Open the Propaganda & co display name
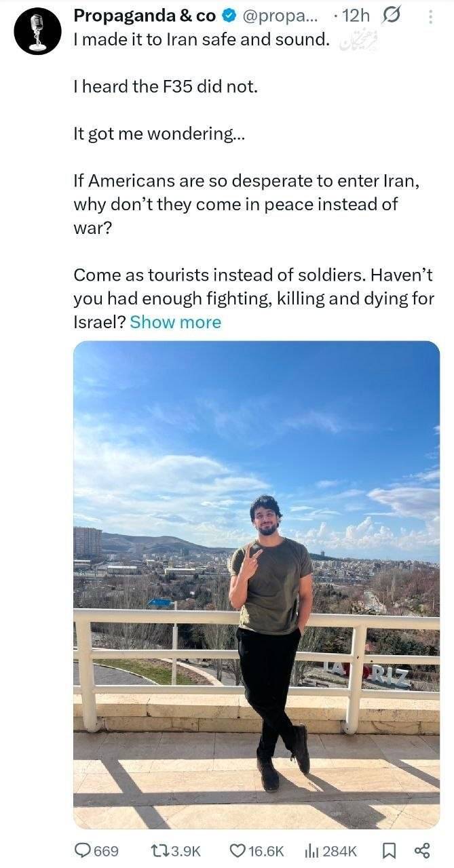This screenshot has height=868, width=454. point(145,16)
